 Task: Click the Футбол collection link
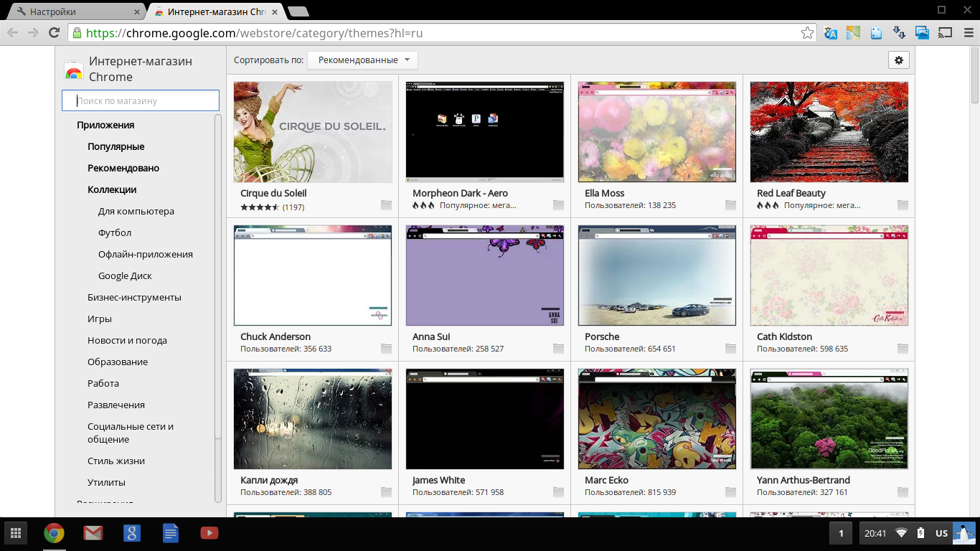[x=115, y=233]
